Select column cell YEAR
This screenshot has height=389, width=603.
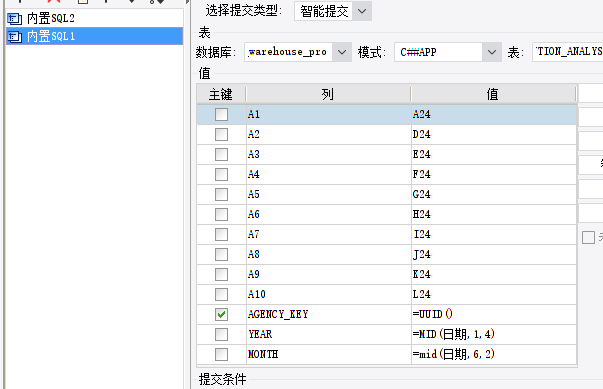(328, 334)
